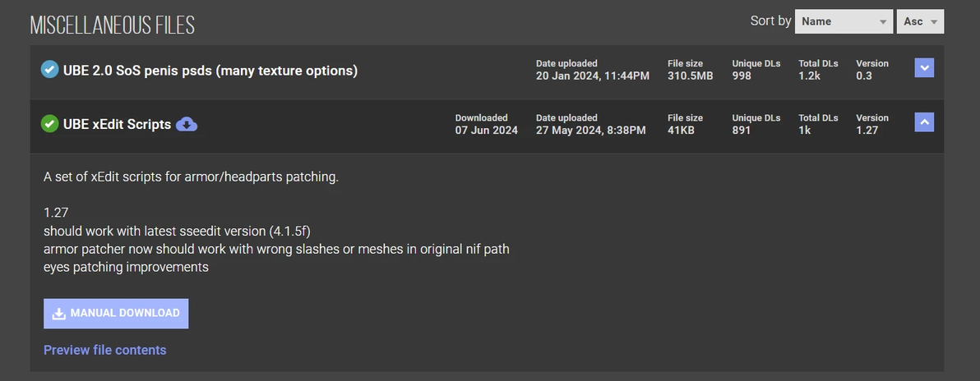Click the 41KB file size value
Viewport: 980px width, 381px height.
(682, 131)
